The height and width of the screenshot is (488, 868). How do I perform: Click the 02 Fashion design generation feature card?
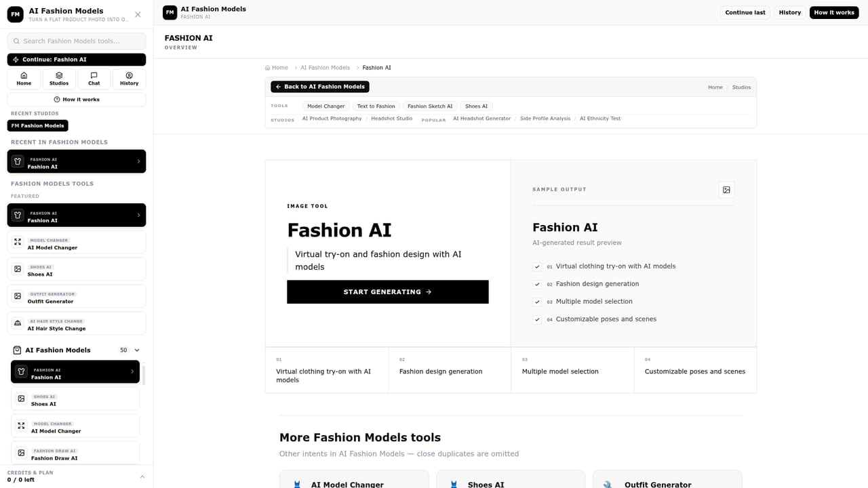click(450, 370)
